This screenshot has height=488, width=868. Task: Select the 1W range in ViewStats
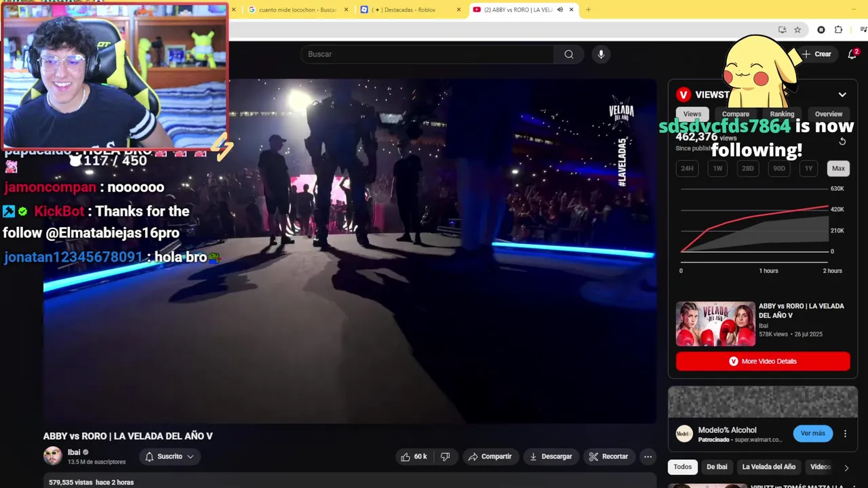tap(717, 169)
